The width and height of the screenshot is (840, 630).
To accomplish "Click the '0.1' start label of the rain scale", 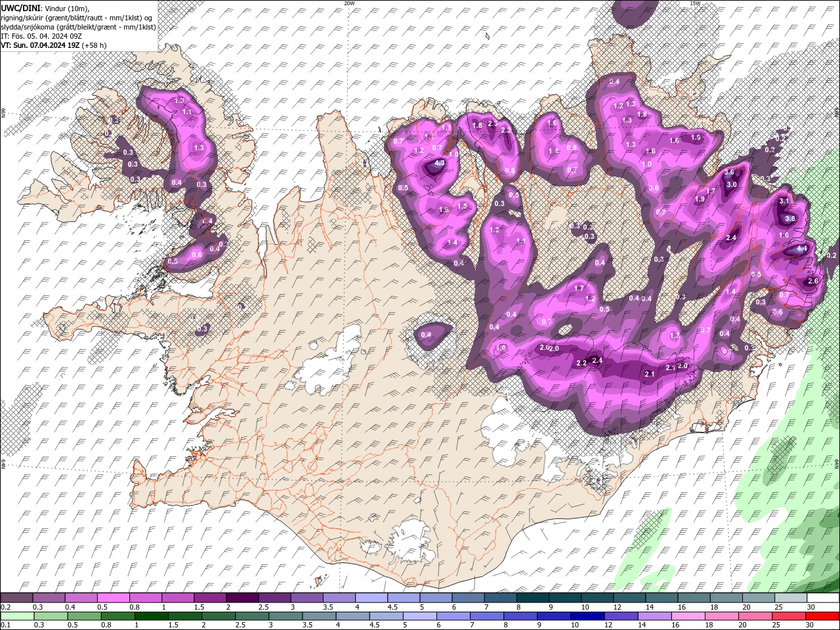I will click(x=5, y=625).
